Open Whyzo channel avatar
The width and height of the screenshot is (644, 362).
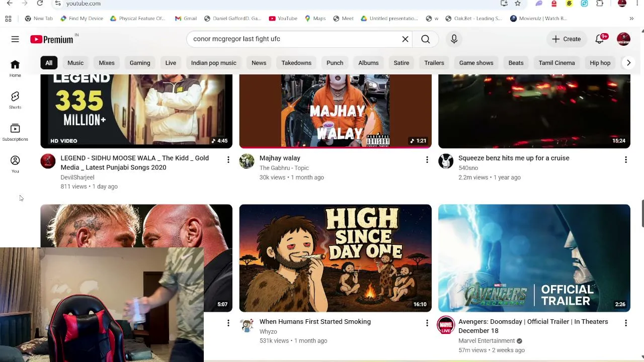tap(247, 325)
